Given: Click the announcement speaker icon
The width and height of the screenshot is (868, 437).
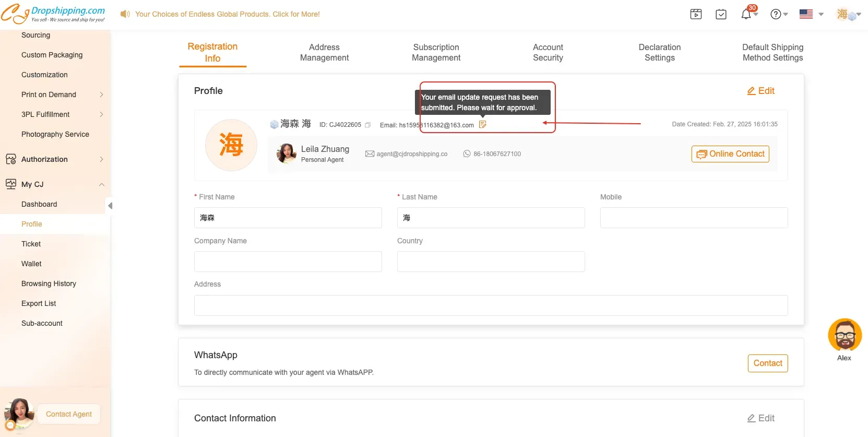Looking at the screenshot, I should [x=125, y=14].
